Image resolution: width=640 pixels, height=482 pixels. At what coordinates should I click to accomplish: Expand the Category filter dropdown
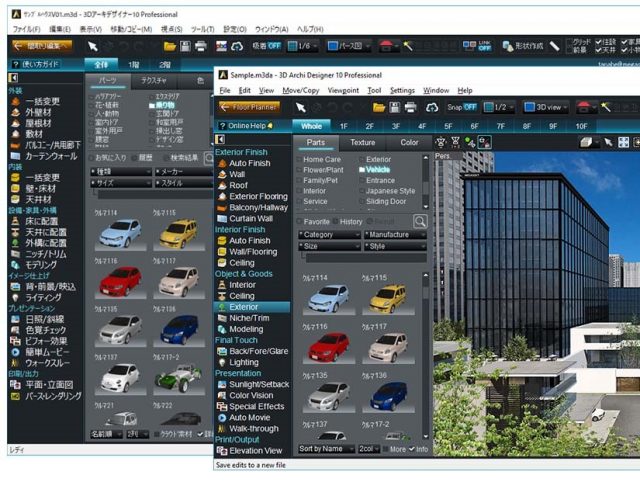(x=330, y=234)
